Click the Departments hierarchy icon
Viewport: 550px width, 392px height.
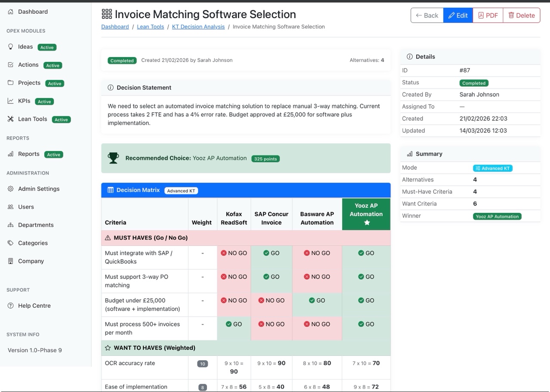(x=10, y=225)
